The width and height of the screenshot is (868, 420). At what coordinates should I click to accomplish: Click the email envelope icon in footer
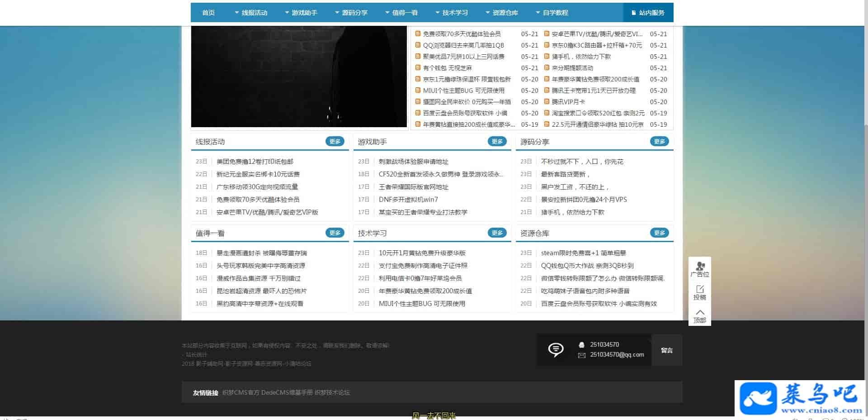tap(582, 355)
